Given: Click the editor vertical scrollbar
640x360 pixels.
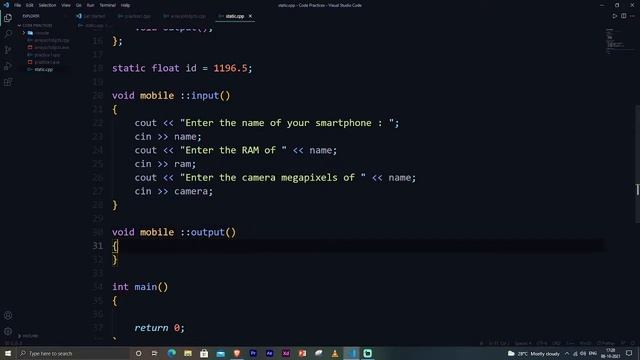Looking at the screenshot, I should tap(637, 163).
